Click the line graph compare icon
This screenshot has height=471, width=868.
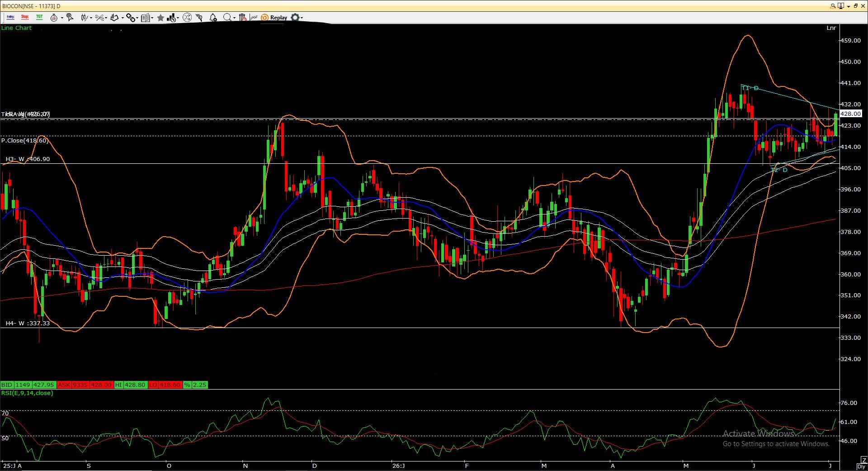pyautogui.click(x=254, y=18)
